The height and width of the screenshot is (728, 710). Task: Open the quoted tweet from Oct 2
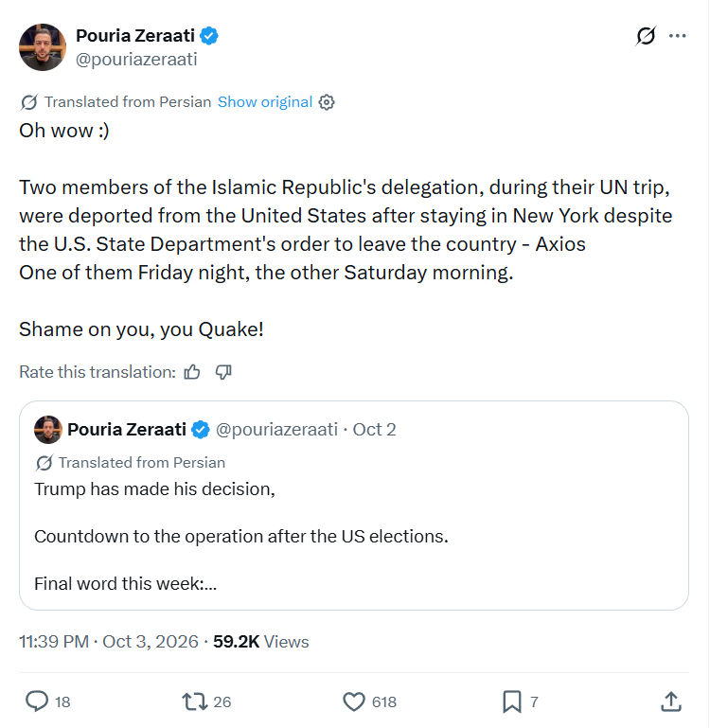354,506
